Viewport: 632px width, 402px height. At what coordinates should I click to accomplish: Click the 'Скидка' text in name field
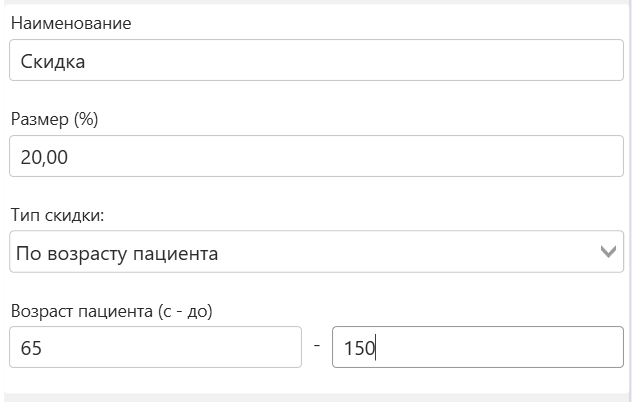tap(52, 61)
